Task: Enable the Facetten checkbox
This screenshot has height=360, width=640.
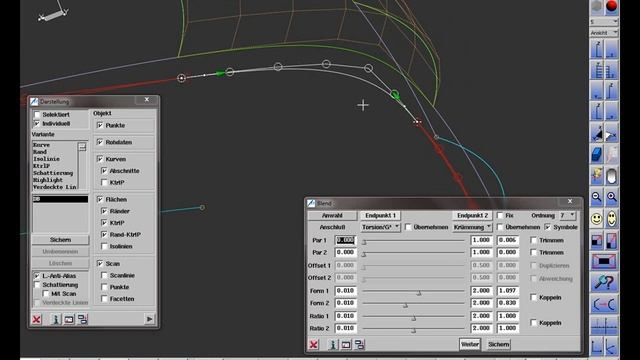Action: point(104,299)
